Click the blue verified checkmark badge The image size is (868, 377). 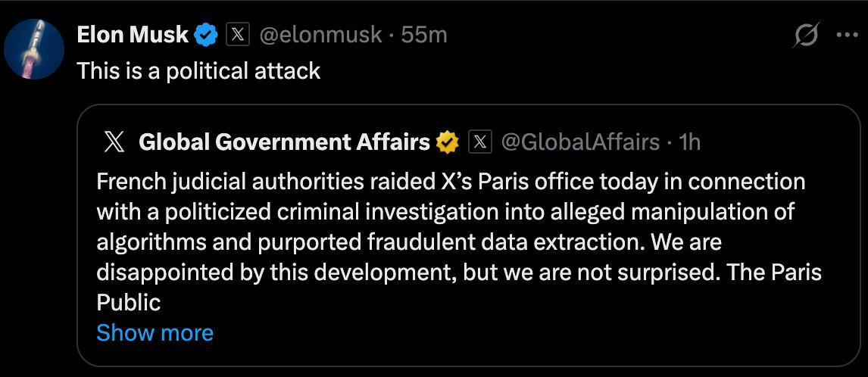point(208,34)
